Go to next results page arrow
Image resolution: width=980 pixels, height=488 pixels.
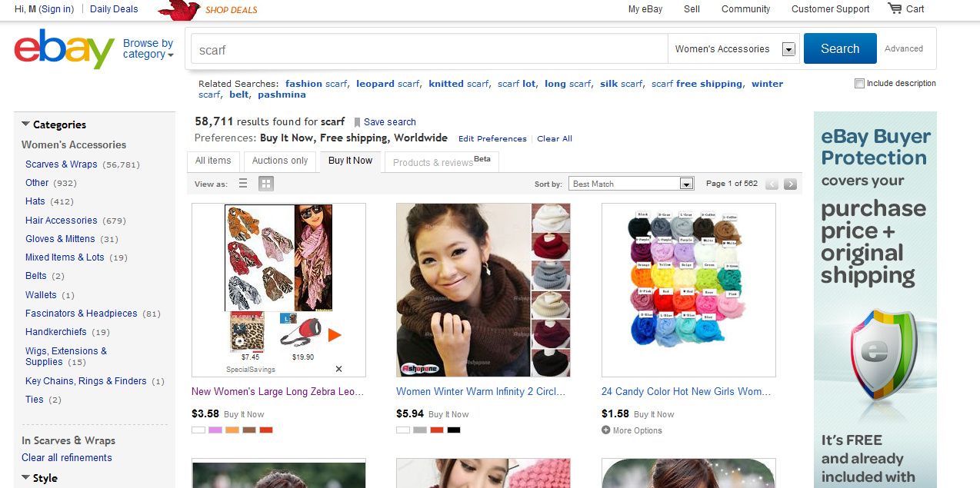[x=790, y=184]
